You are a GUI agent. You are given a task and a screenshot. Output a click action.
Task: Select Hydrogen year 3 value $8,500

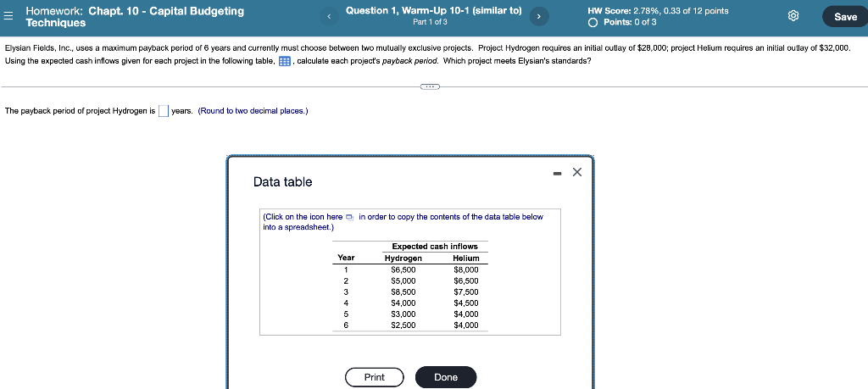(x=403, y=292)
